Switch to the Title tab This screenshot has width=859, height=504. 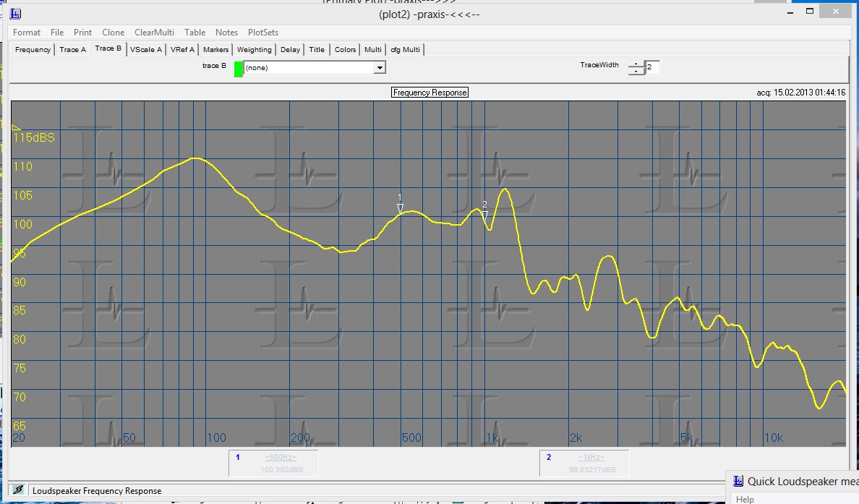point(317,49)
